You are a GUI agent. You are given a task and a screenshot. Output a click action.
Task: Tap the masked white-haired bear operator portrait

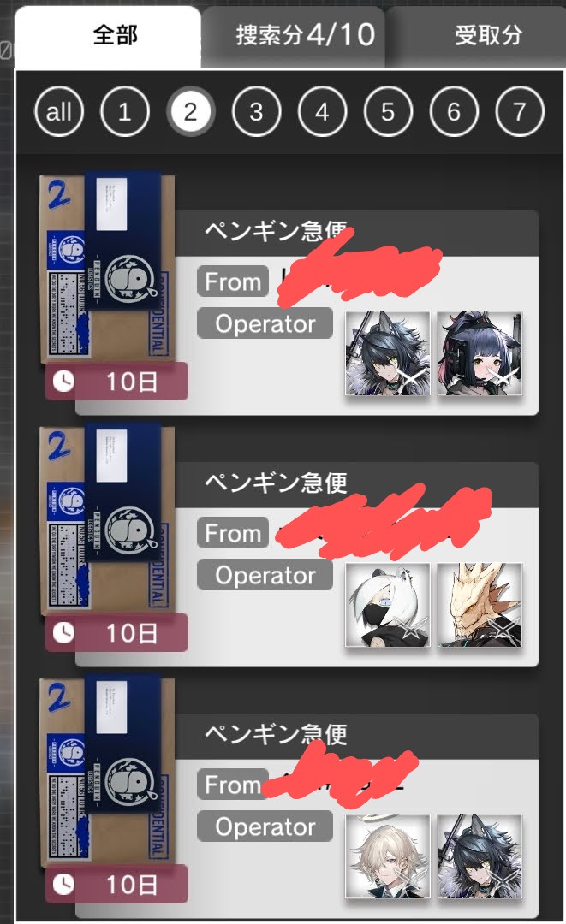click(x=387, y=605)
